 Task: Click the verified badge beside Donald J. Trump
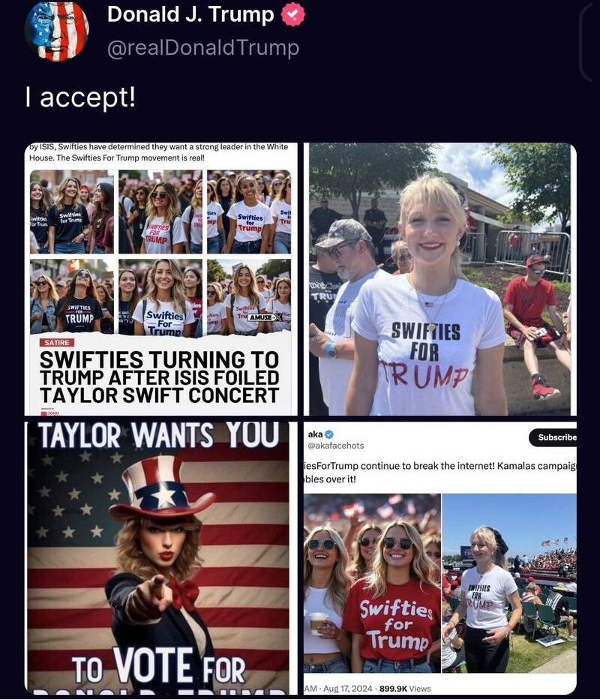click(292, 15)
